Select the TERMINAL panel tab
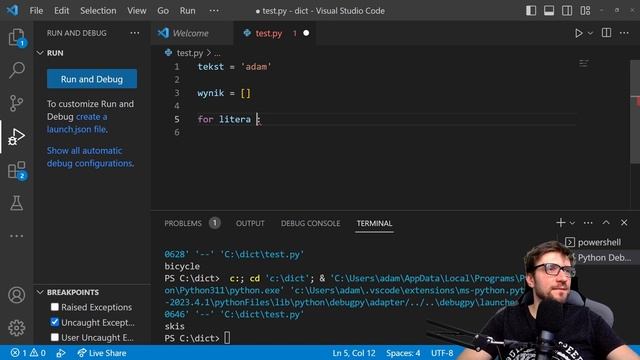This screenshot has width=640, height=360. 374,223
